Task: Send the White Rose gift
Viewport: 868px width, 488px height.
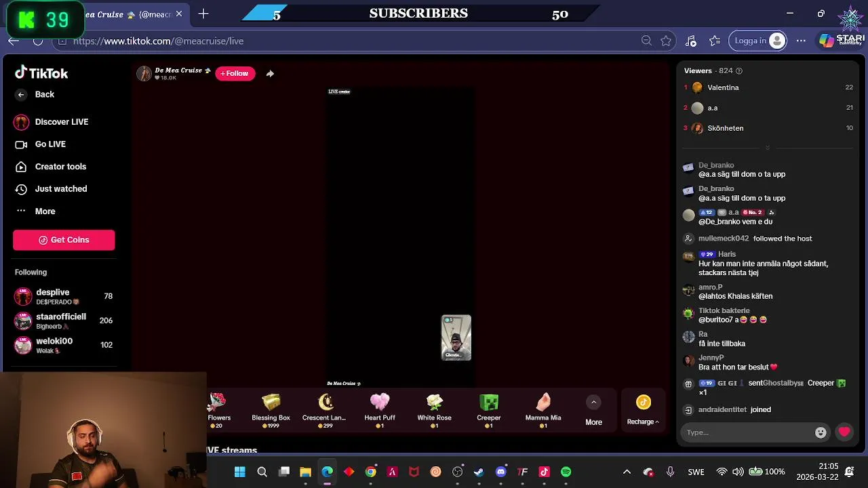Action: [x=434, y=410]
